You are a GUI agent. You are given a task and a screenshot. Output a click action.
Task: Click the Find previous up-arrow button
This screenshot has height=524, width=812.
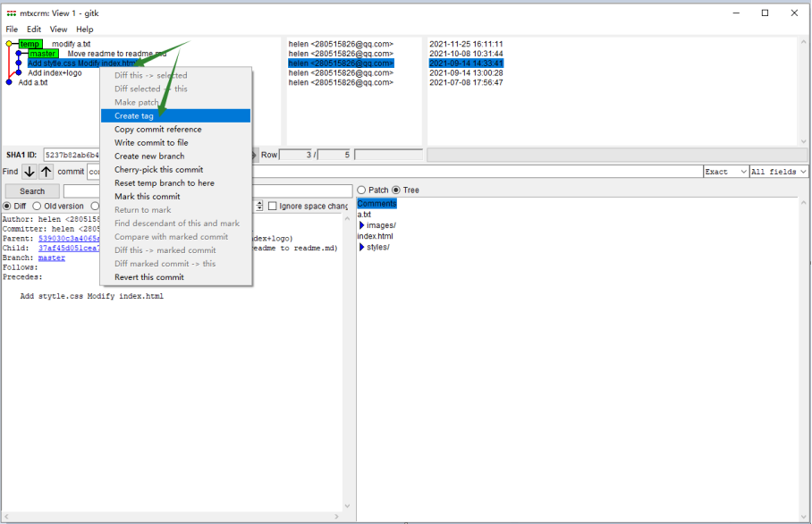[47, 172]
